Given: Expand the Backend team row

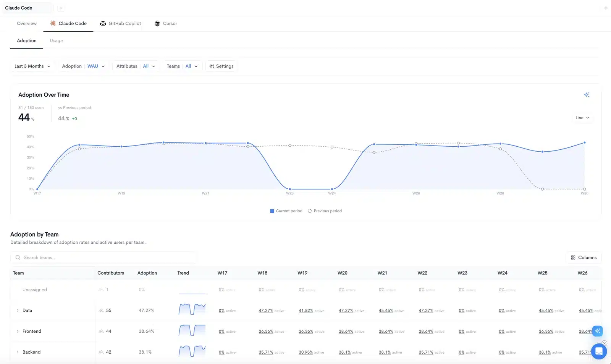Looking at the screenshot, I should pos(18,352).
